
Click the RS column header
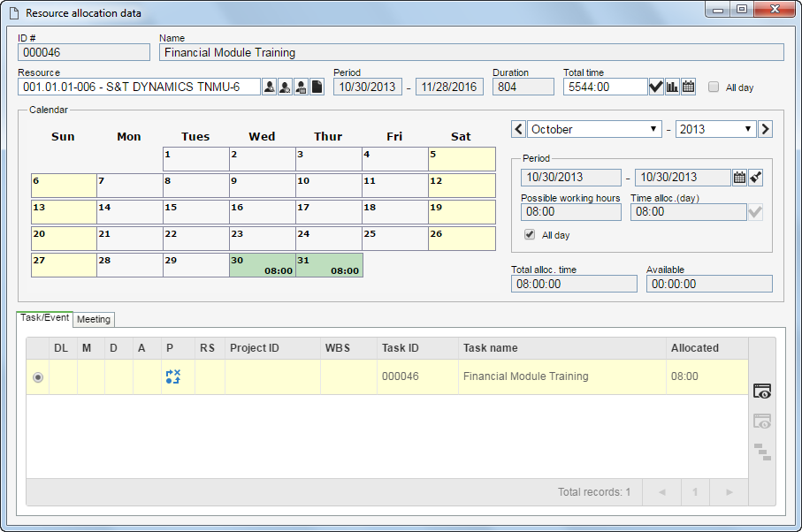point(210,348)
